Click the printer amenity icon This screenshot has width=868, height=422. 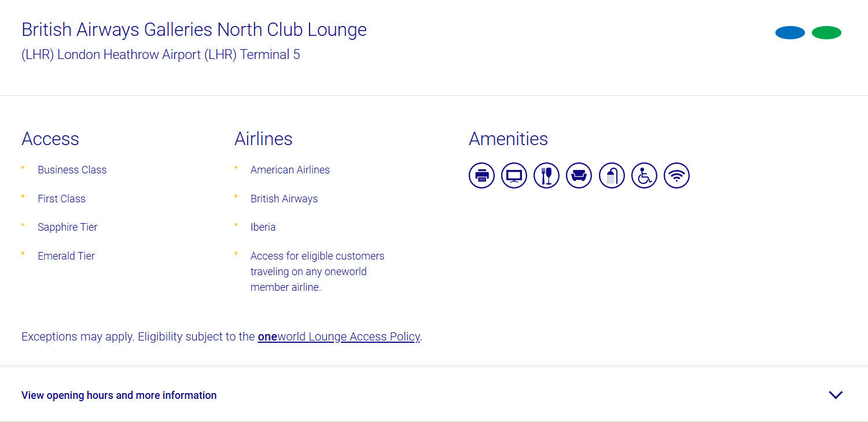pyautogui.click(x=481, y=175)
